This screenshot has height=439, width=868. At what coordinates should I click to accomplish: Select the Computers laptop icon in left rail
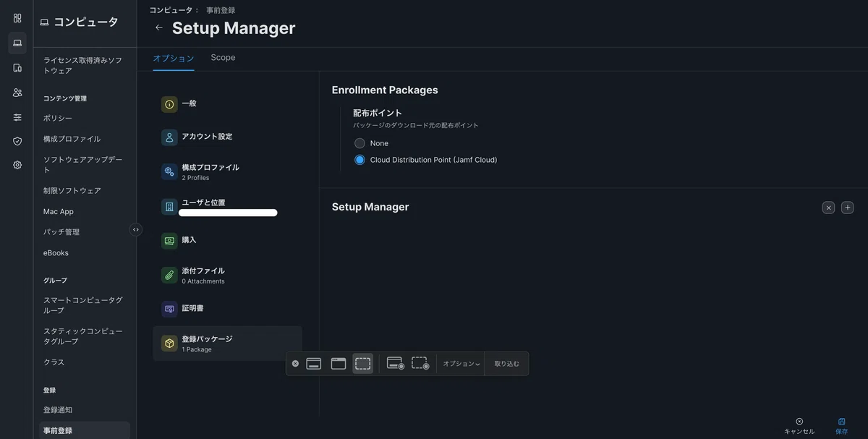pos(17,43)
